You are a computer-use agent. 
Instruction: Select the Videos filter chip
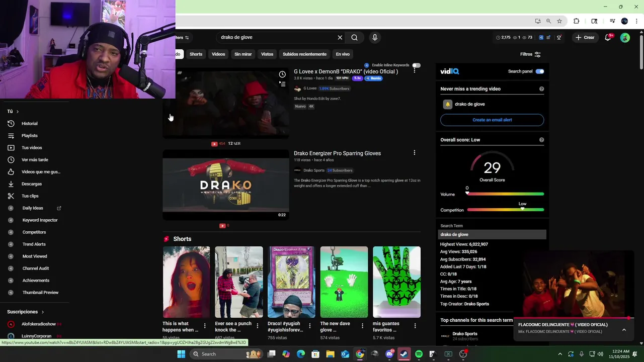[x=218, y=54]
